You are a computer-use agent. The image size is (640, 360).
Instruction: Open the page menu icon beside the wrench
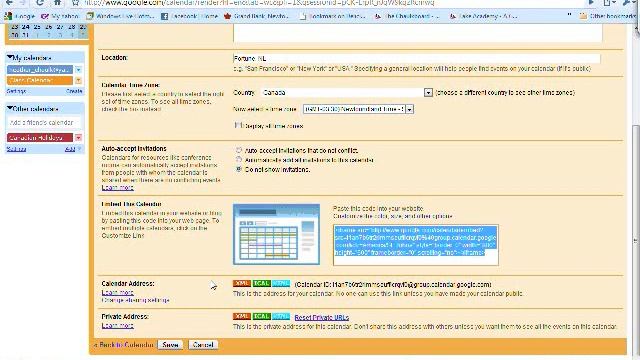coord(609,2)
